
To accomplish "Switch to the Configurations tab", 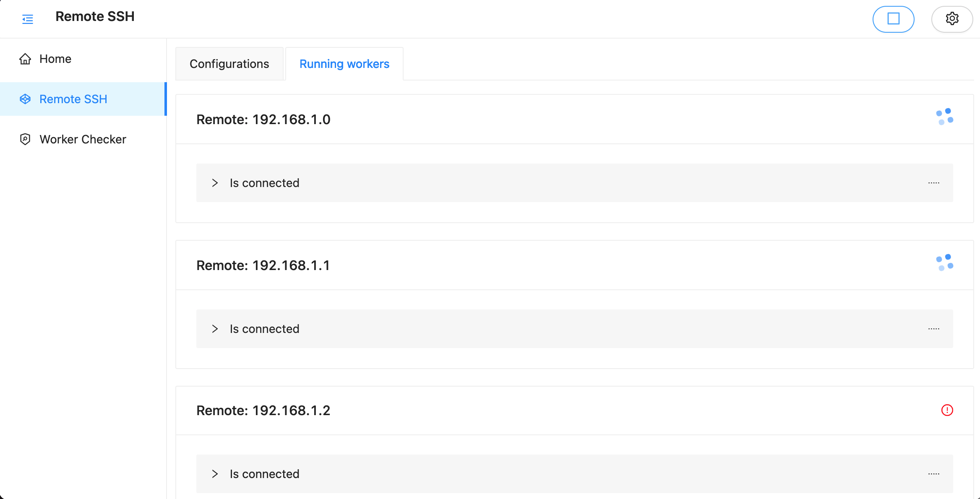I will click(x=229, y=64).
